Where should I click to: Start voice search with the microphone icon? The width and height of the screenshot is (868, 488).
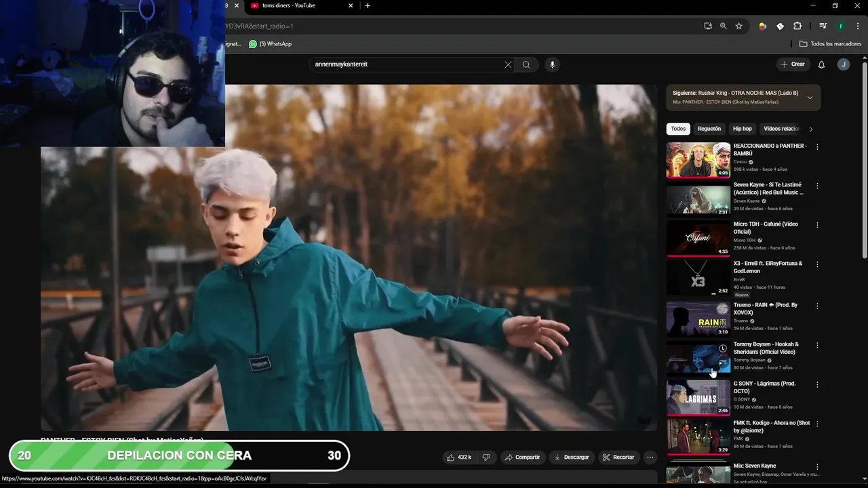(552, 64)
